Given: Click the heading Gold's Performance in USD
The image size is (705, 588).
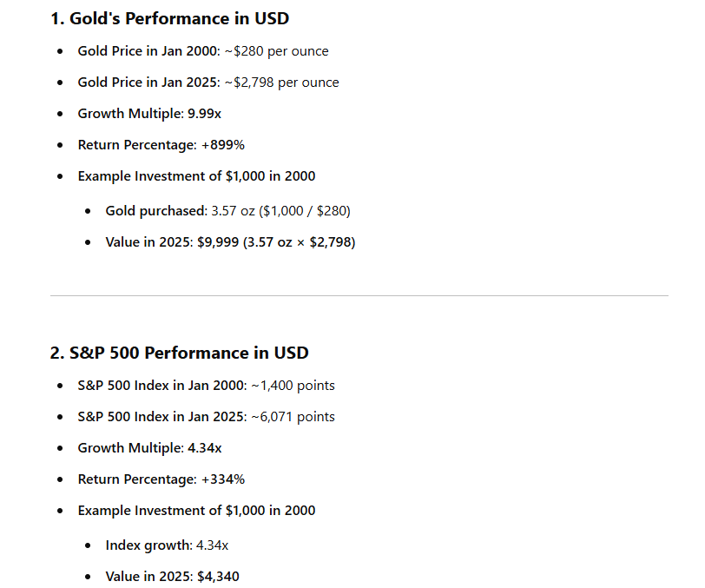Looking at the screenshot, I should tap(169, 18).
